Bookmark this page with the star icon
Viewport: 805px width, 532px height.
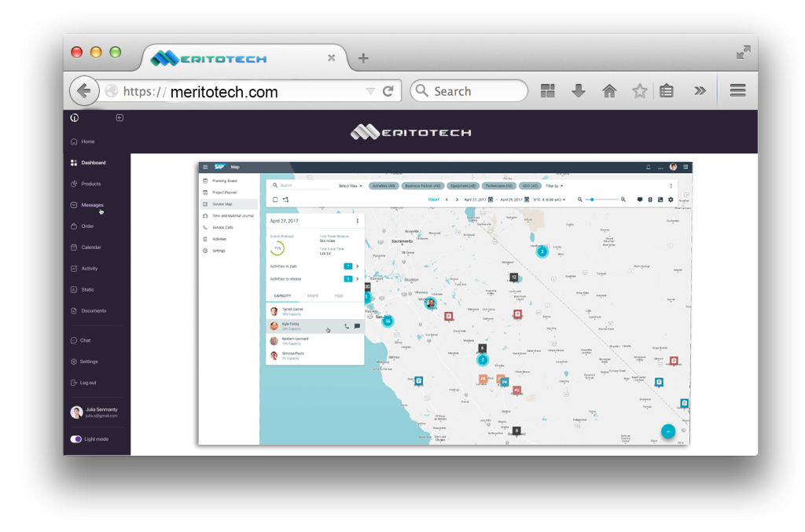click(640, 91)
